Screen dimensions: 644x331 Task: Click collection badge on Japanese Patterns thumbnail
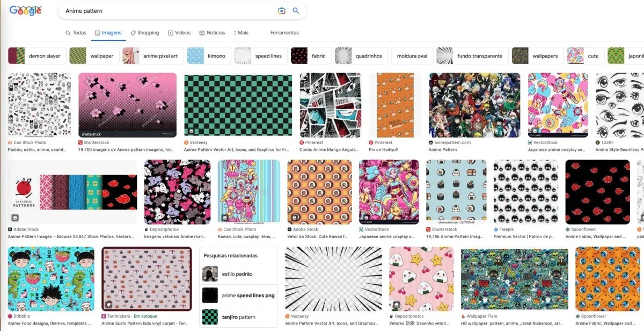[15, 217]
